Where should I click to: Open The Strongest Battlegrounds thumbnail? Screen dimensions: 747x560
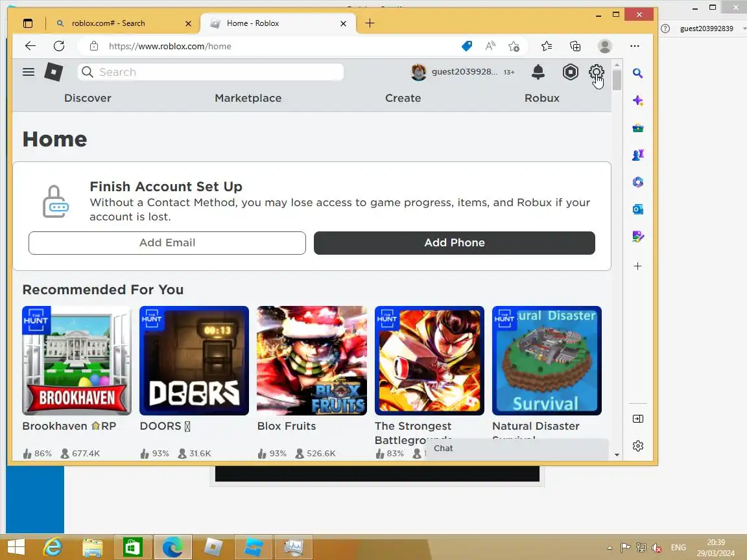coord(429,360)
